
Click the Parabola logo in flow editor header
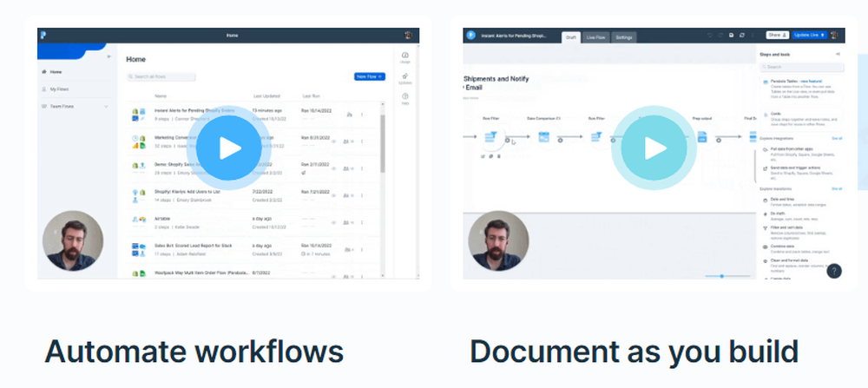coord(470,35)
